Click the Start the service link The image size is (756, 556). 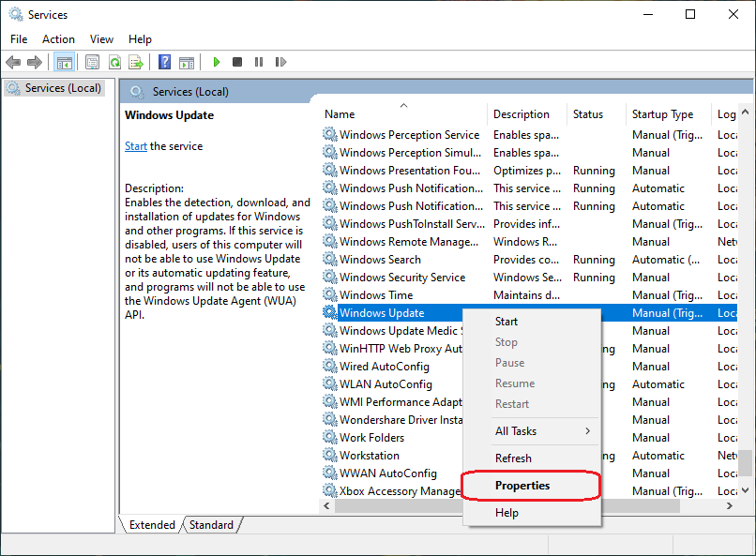tap(136, 146)
